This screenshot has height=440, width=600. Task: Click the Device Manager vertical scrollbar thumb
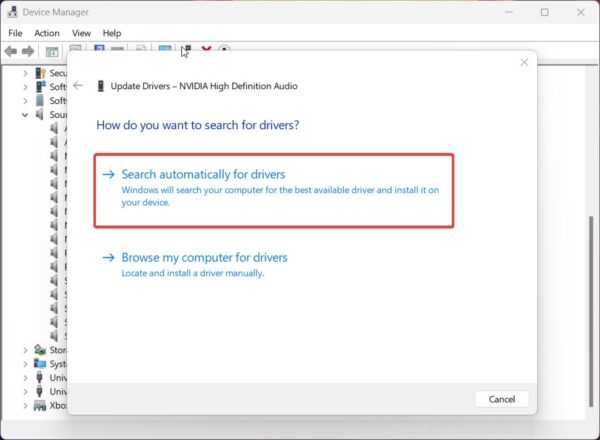[x=591, y=311]
